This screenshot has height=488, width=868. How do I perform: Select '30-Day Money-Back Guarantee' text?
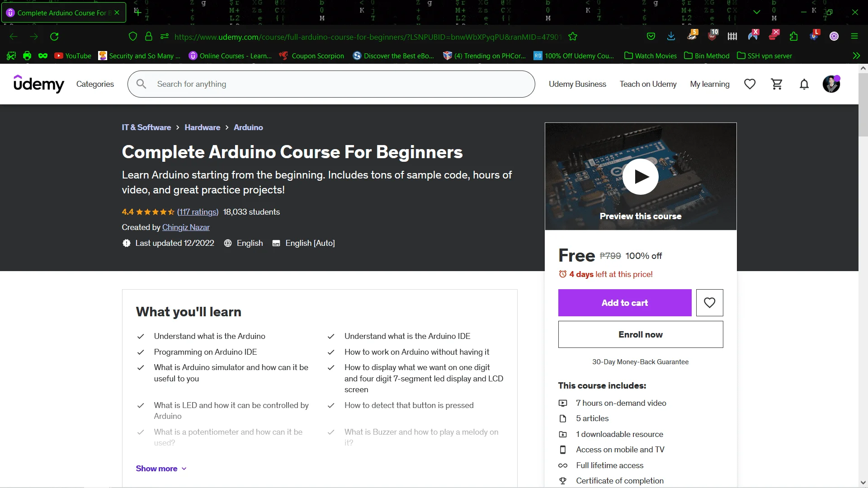[x=640, y=362]
